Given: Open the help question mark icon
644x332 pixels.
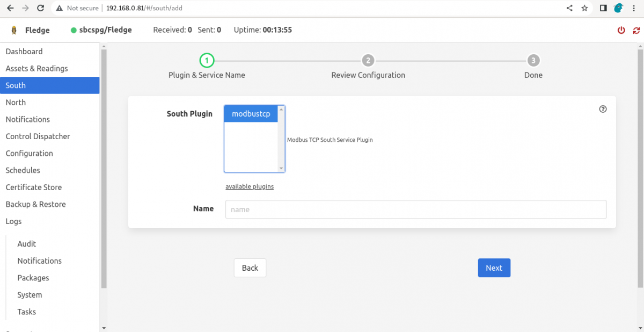Looking at the screenshot, I should click(603, 109).
